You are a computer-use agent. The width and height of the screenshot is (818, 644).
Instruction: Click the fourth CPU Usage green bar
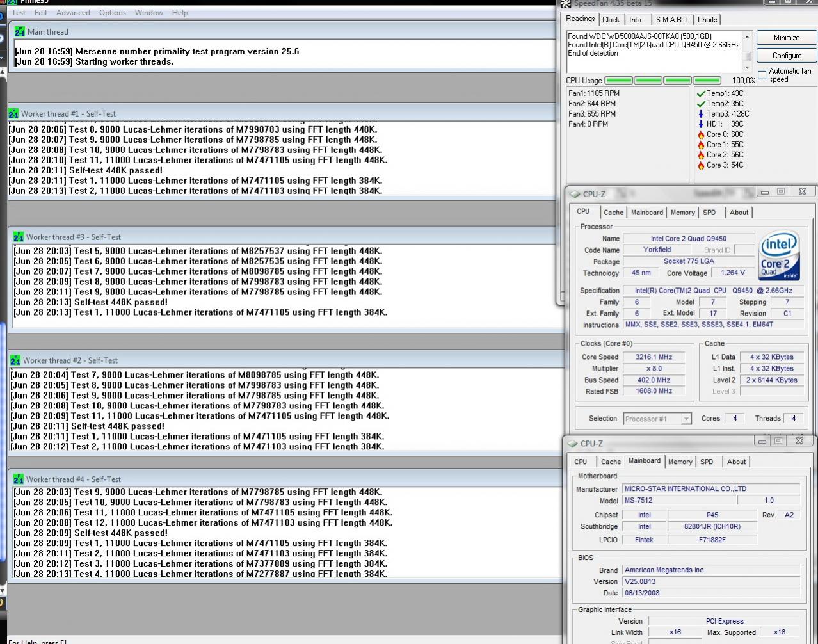(x=707, y=81)
